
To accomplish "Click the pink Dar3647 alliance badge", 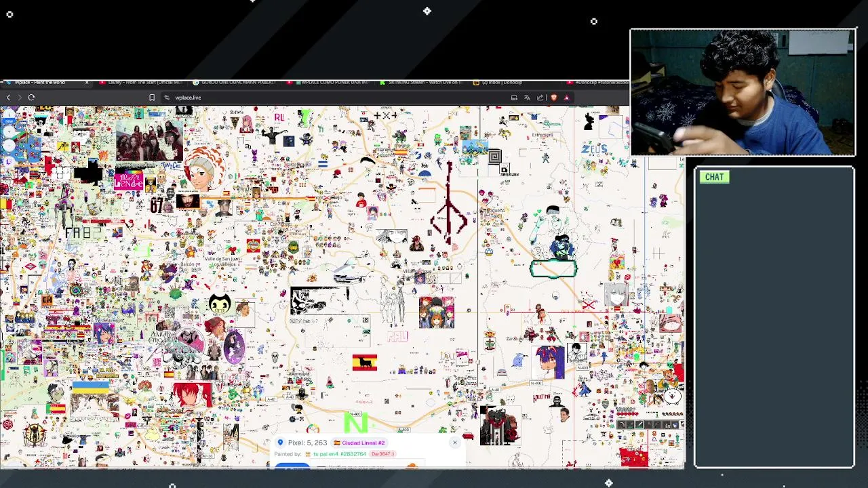I will (x=383, y=454).
